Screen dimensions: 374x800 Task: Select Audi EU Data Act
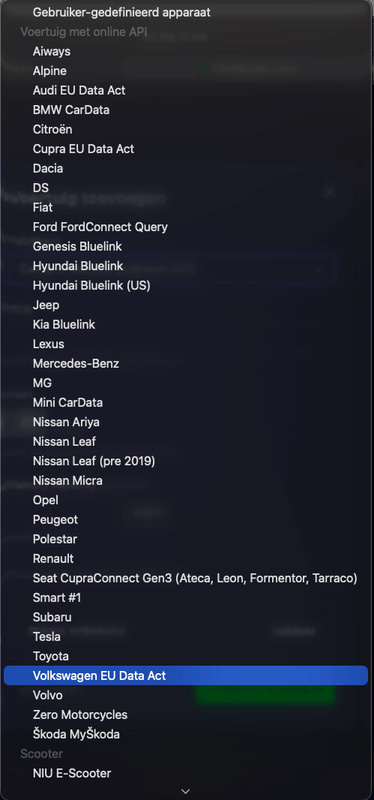[x=186, y=90]
